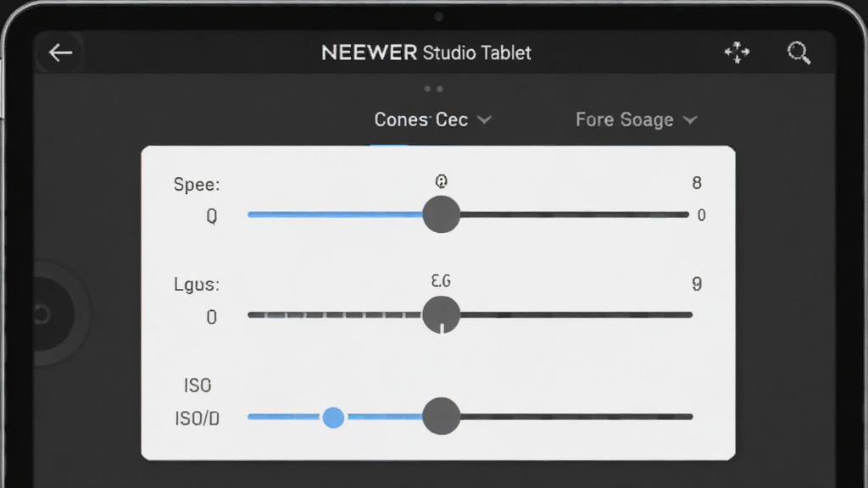Viewport: 868px width, 488px height.
Task: Click the ISO/D label
Action: click(x=197, y=419)
